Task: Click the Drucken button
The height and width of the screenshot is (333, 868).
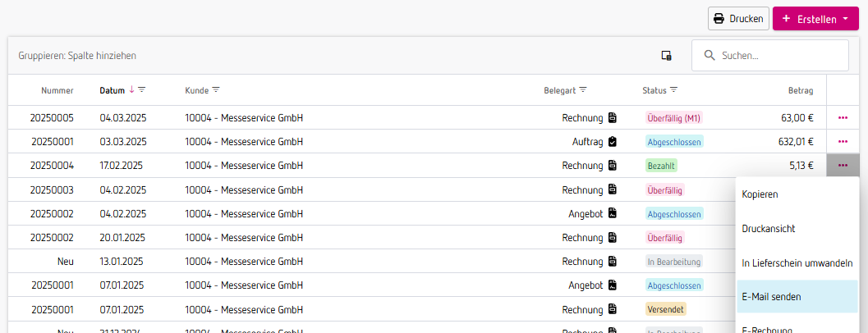Action: click(x=738, y=18)
